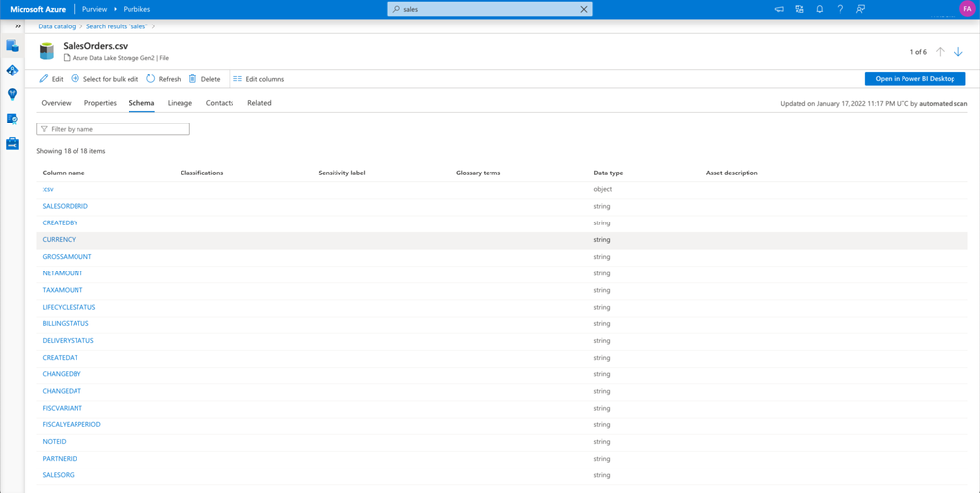Open the NETAMOUNT column link
This screenshot has width=980, height=493.
tap(63, 273)
